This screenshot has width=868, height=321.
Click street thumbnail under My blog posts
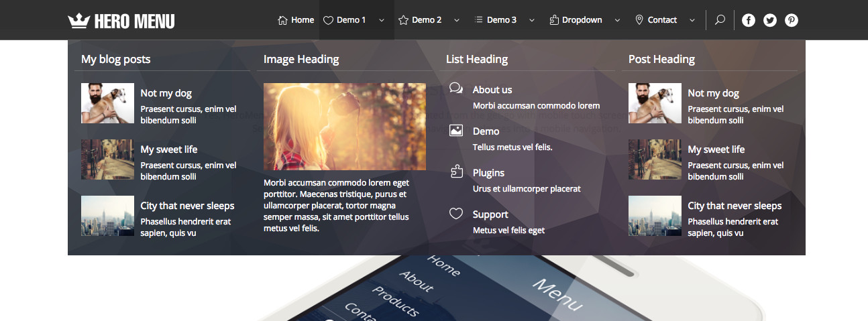click(x=107, y=159)
